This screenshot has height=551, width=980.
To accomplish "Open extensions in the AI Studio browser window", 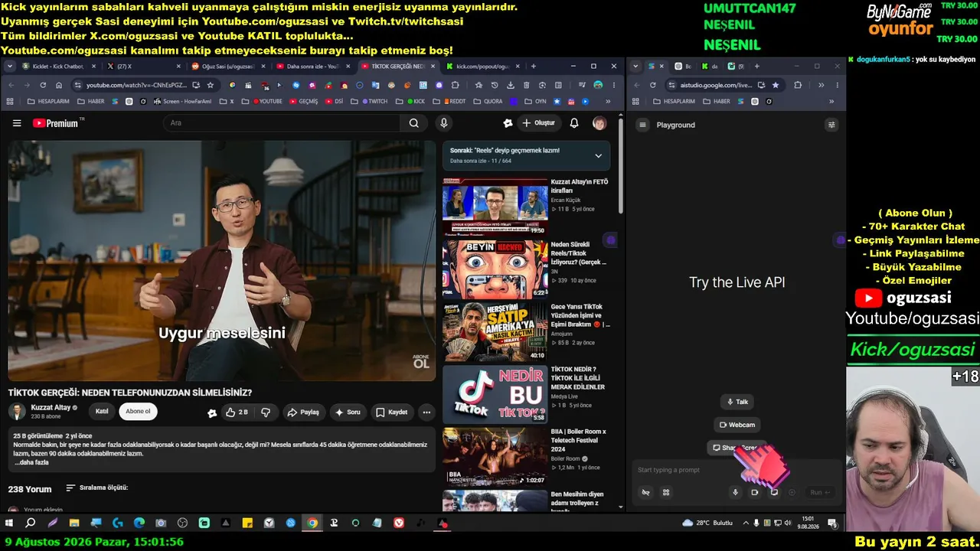I will (x=798, y=85).
